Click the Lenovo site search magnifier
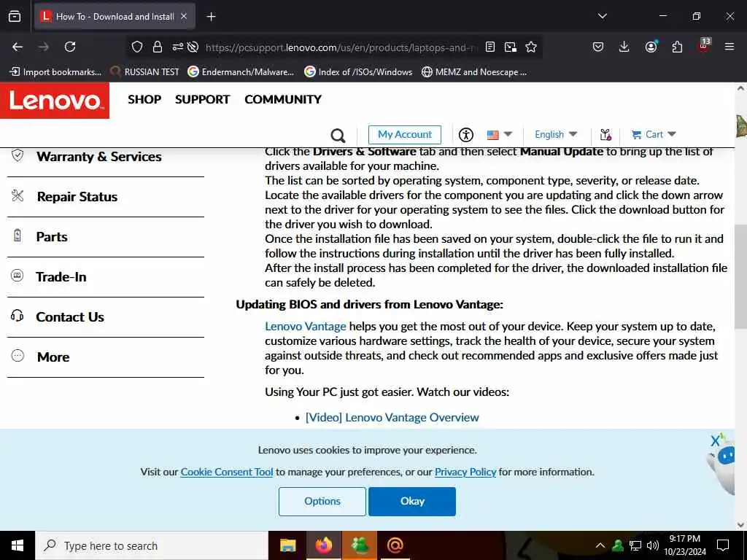747x560 pixels. point(338,135)
